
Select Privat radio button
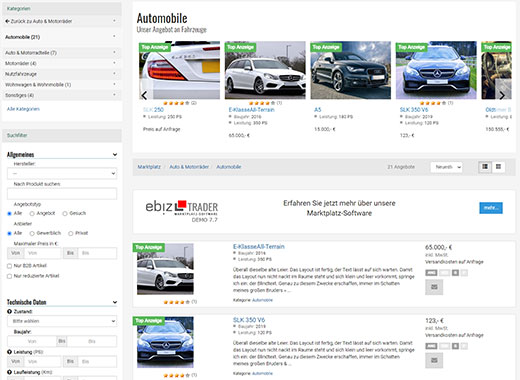[x=71, y=233]
